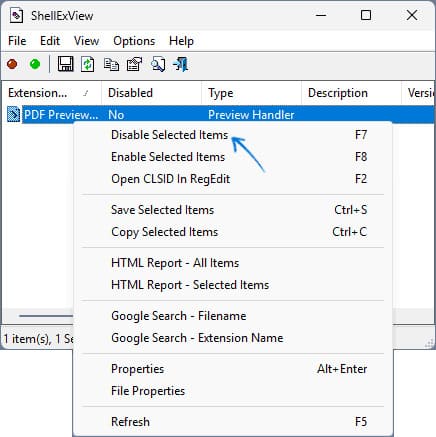This screenshot has width=436, height=437.
Task: Click the Copy Selected Items toolbar icon
Action: coord(111,64)
